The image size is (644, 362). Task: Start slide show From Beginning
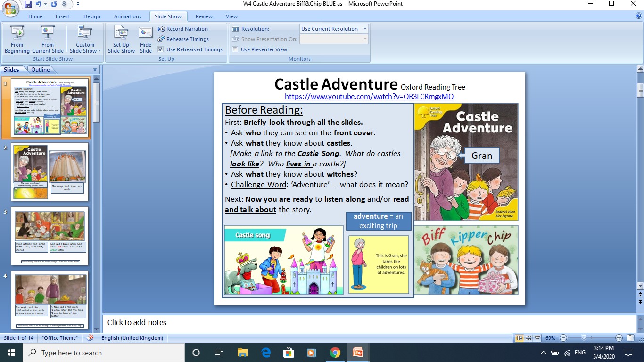pos(17,40)
